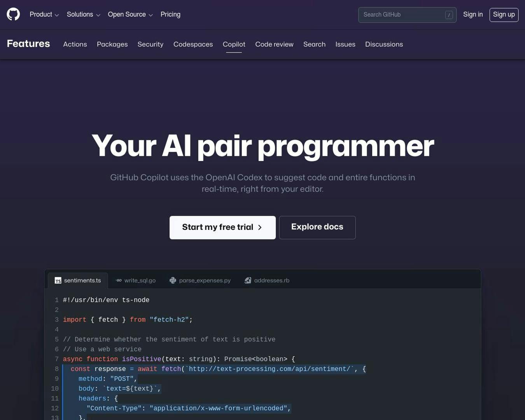
Task: Select the Copilot feature tab
Action: 234,44
